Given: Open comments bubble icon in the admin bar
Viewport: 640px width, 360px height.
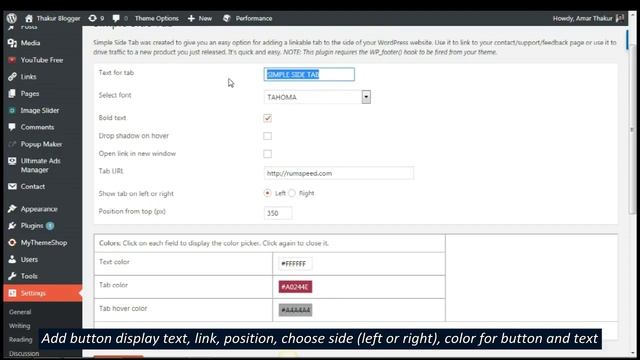Looking at the screenshot, I should pyautogui.click(x=116, y=18).
